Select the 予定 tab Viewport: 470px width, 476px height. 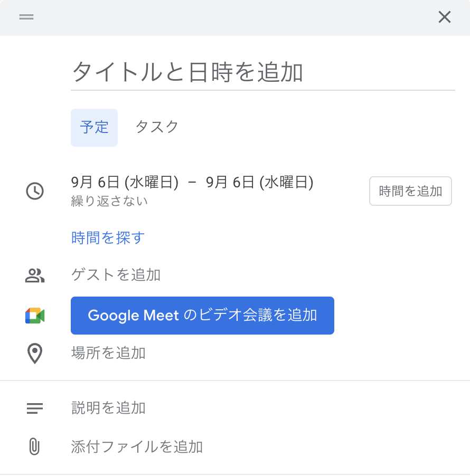[94, 127]
